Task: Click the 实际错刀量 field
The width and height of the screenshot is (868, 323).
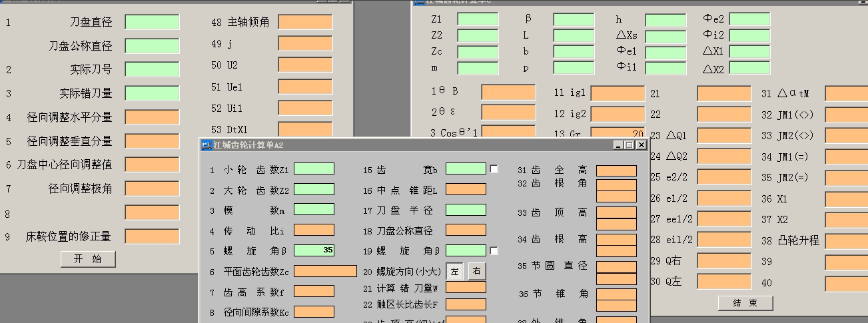Action: 152,93
